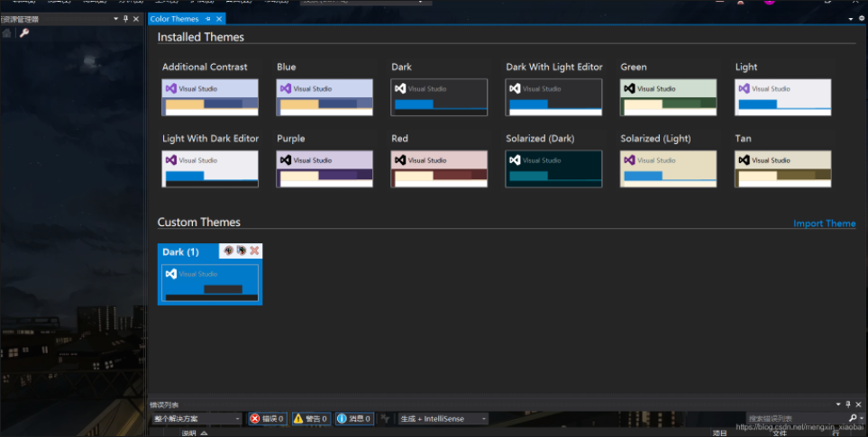Toggle auto-hide pin on error list panel
This screenshot has width=868, height=437.
848,405
